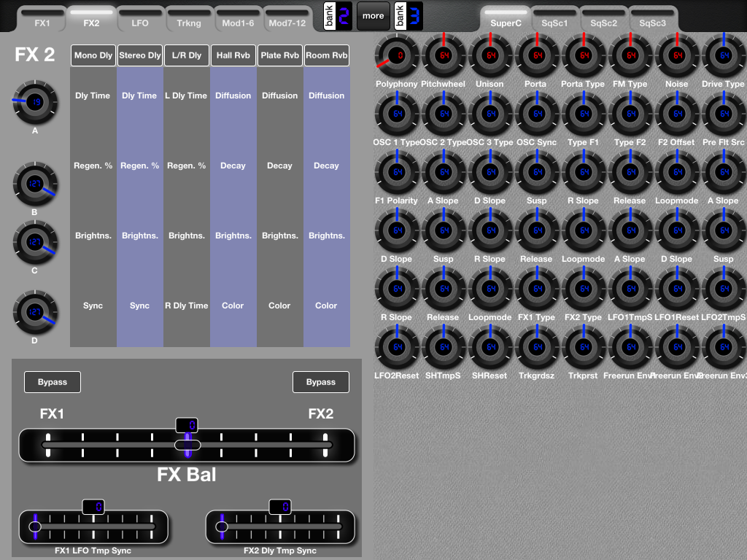Click the FX 2 knob C
This screenshot has width=747, height=560.
35,242
